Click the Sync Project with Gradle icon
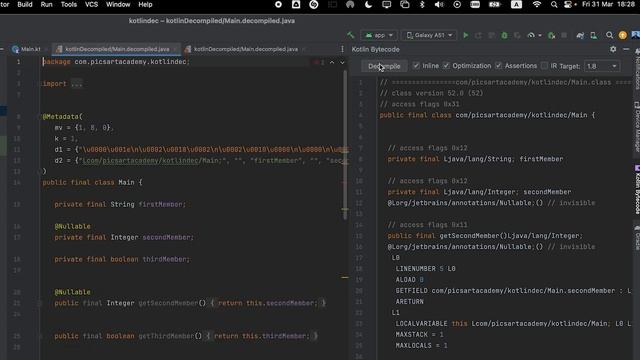The image size is (640, 360). pyautogui.click(x=580, y=36)
